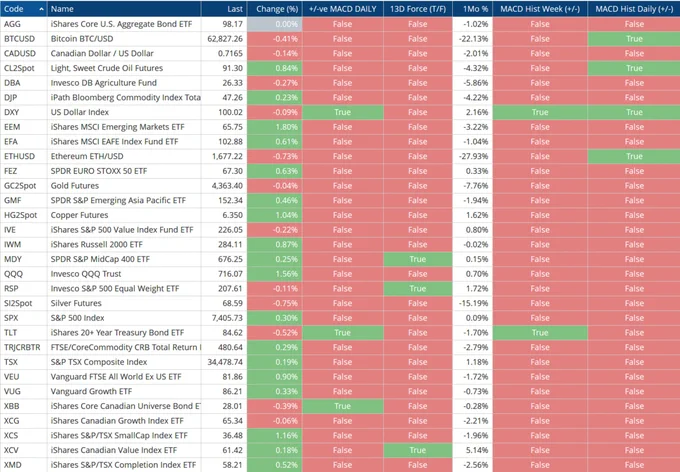Click the 716.07 last price cell
The width and height of the screenshot is (680, 472).
click(224, 274)
